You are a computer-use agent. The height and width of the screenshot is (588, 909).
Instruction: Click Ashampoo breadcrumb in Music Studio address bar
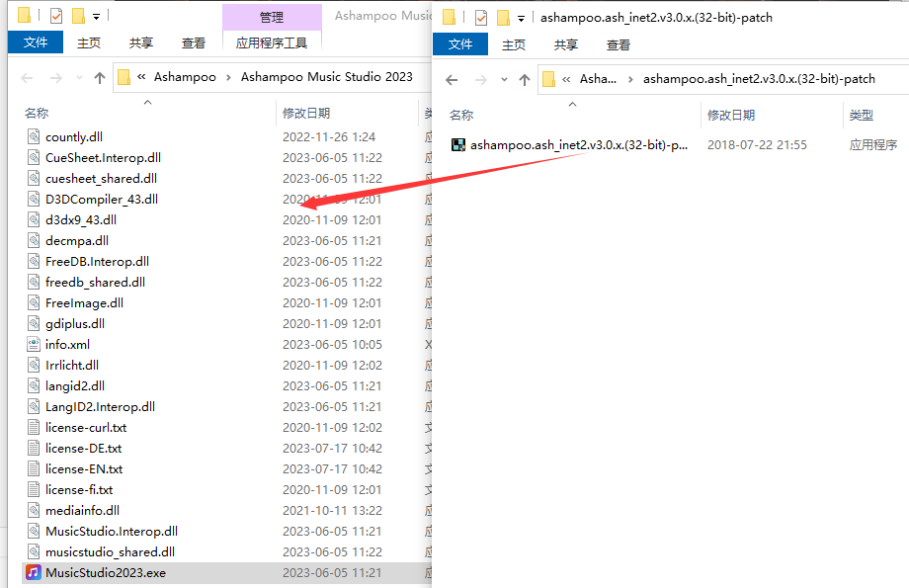pyautogui.click(x=185, y=77)
